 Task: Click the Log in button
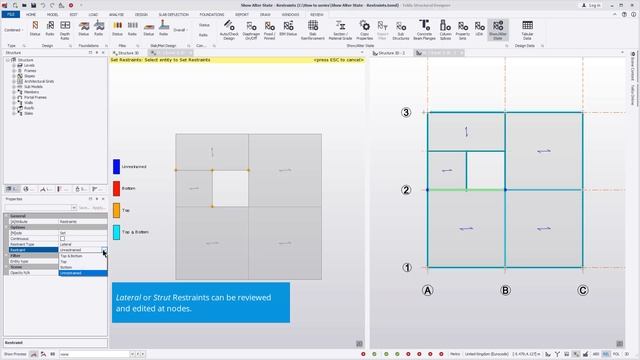(591, 5)
